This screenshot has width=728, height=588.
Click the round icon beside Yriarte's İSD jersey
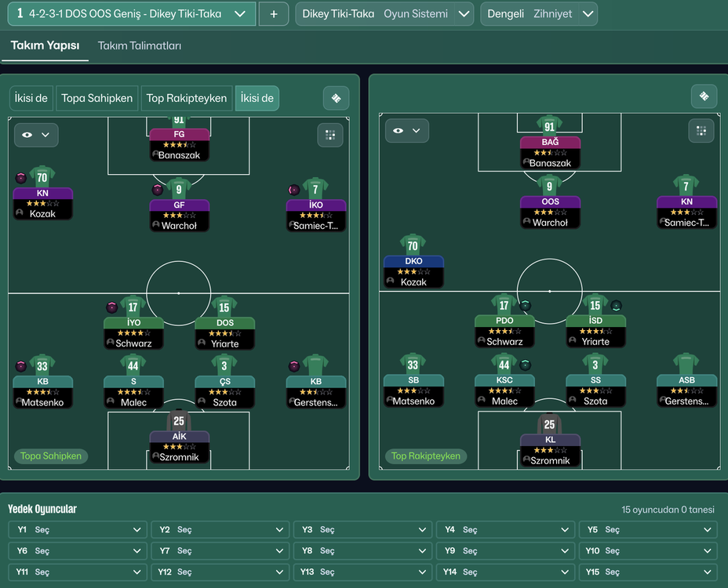tap(617, 306)
